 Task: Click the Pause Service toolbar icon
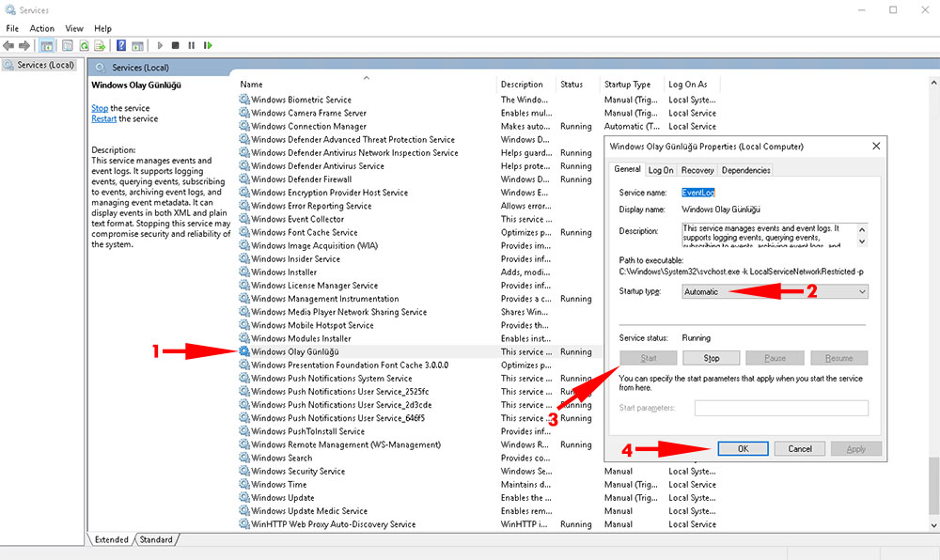[x=191, y=45]
